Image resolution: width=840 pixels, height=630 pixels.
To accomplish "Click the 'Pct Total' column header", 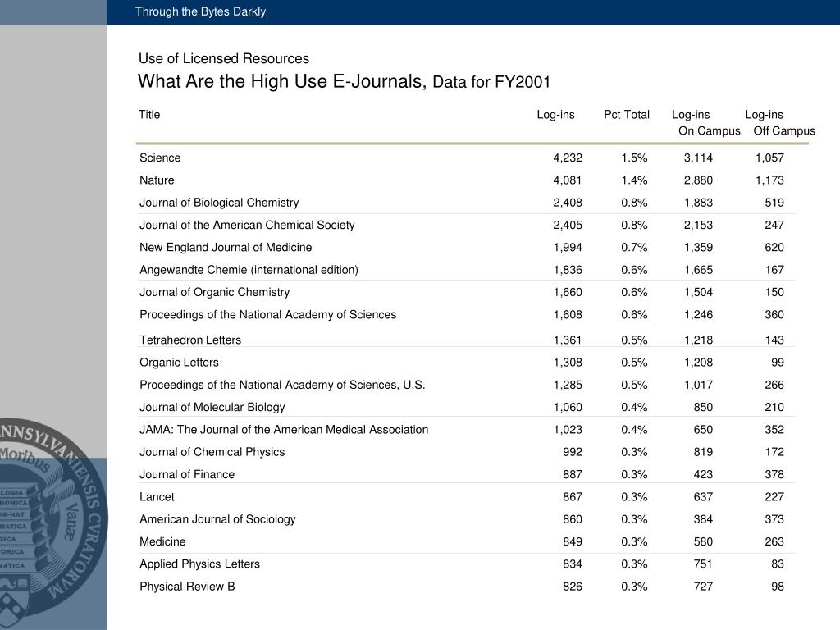I will pos(627,114).
